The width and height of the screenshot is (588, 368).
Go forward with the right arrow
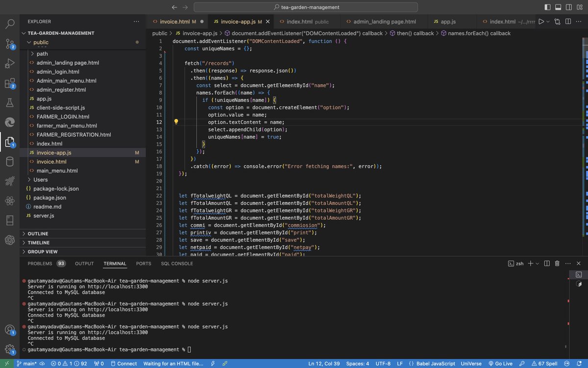pyautogui.click(x=185, y=7)
